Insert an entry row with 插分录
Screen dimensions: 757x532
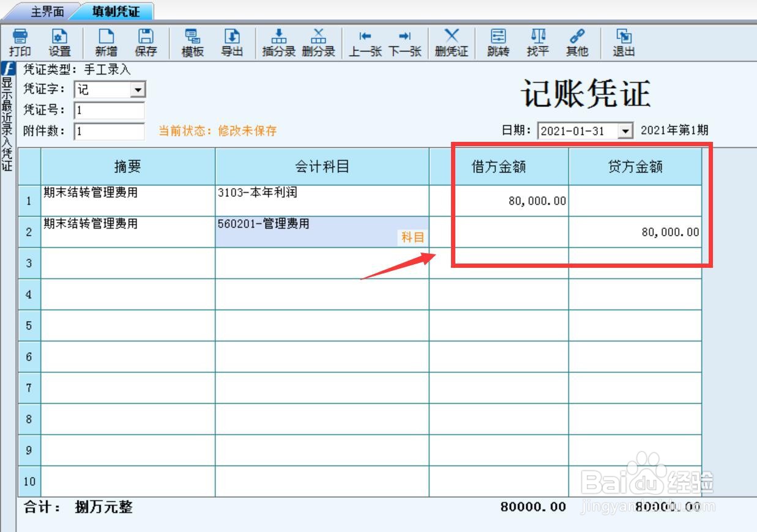pyautogui.click(x=279, y=43)
